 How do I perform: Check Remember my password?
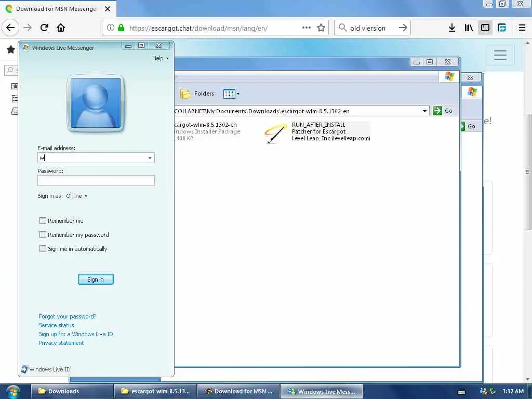click(43, 235)
